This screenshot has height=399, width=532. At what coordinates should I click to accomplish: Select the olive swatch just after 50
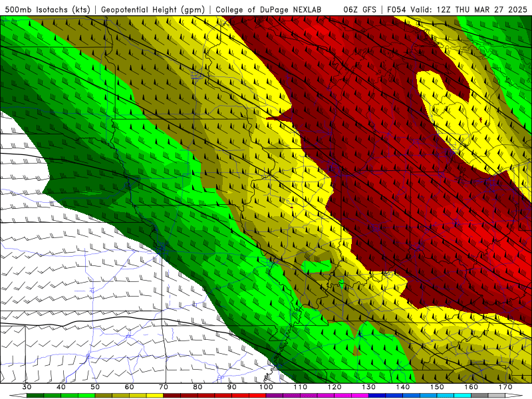click(x=104, y=396)
